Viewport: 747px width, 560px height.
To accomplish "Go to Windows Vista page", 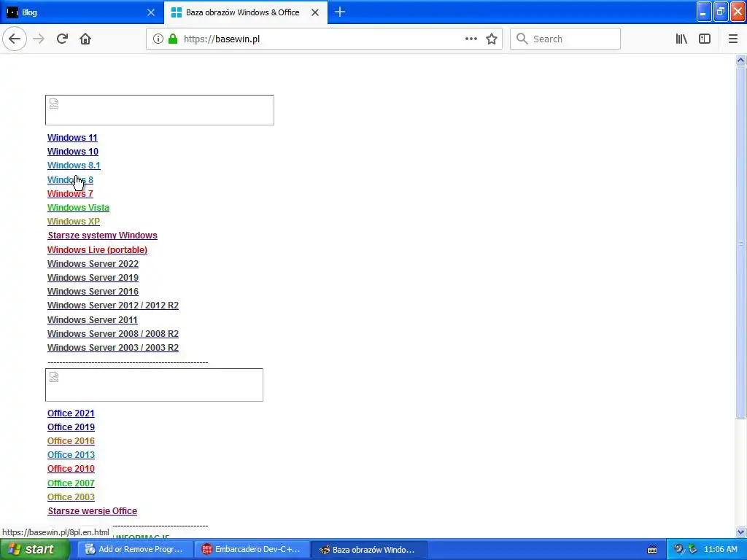I will pos(79,208).
